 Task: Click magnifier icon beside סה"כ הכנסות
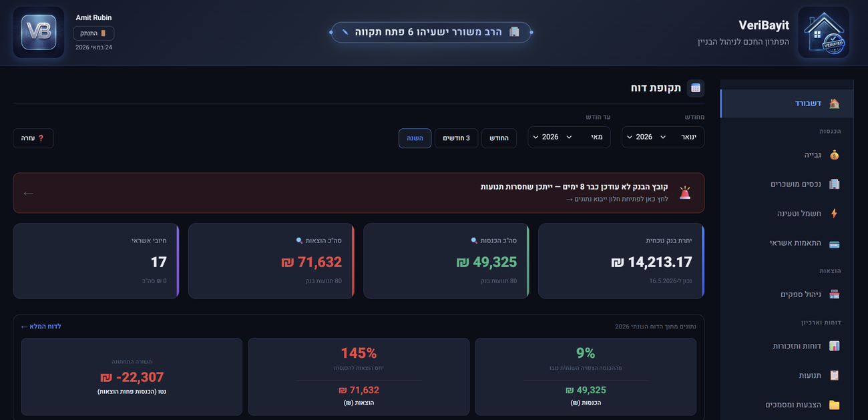(474, 240)
